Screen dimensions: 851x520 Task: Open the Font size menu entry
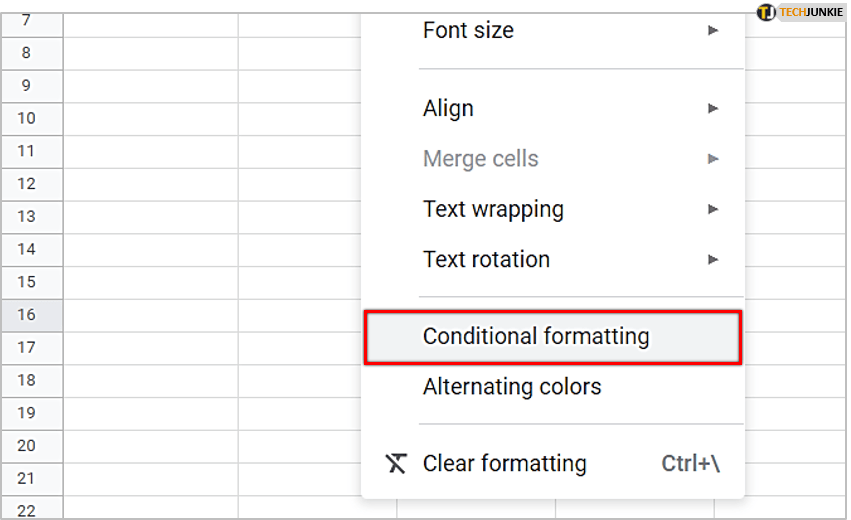[x=468, y=30]
